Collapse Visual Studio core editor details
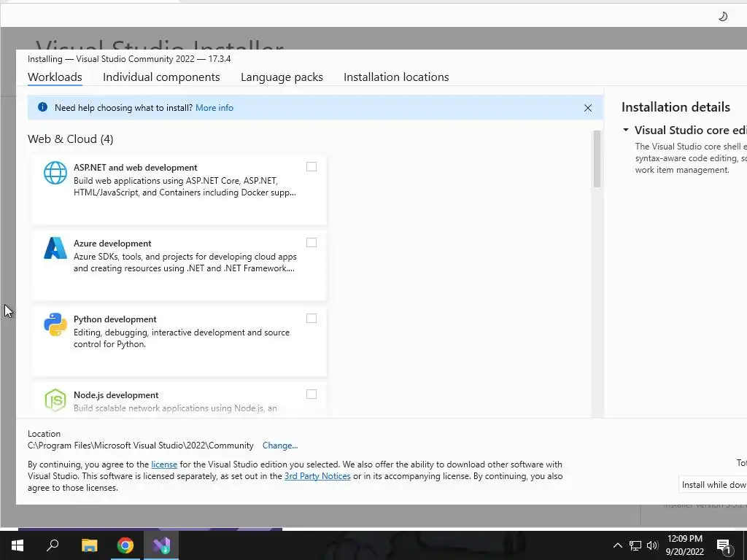 tap(625, 130)
